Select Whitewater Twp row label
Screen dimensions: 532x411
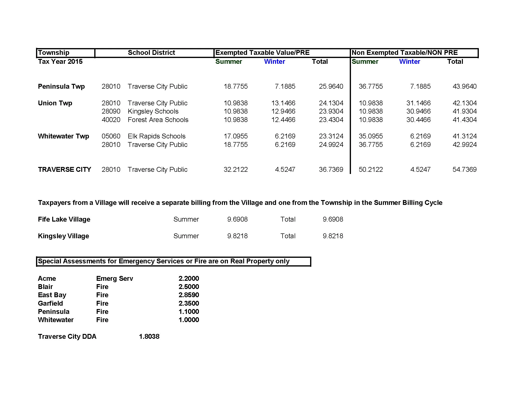click(x=63, y=136)
